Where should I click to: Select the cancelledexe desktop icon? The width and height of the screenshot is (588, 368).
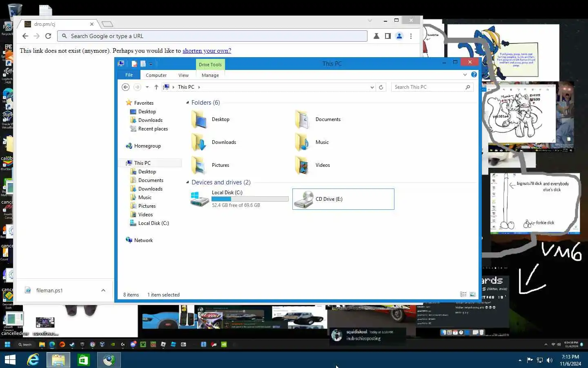coord(15,324)
